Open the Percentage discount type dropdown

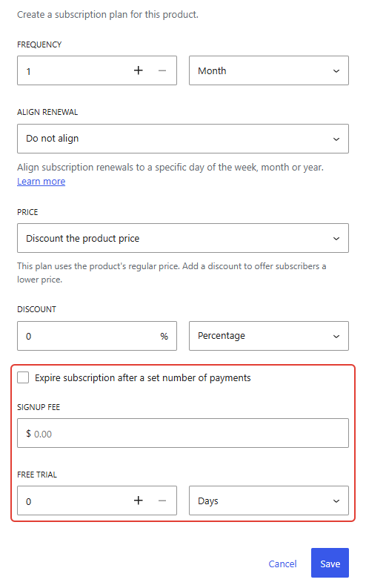pos(269,336)
